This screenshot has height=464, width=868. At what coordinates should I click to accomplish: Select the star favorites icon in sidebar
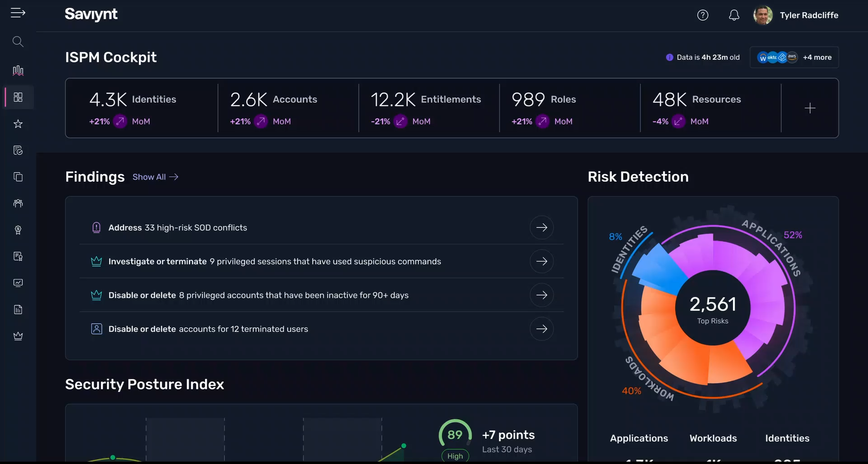point(18,124)
